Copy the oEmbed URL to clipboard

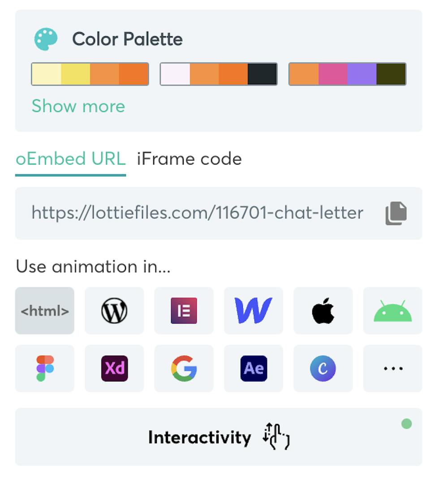coord(396,213)
